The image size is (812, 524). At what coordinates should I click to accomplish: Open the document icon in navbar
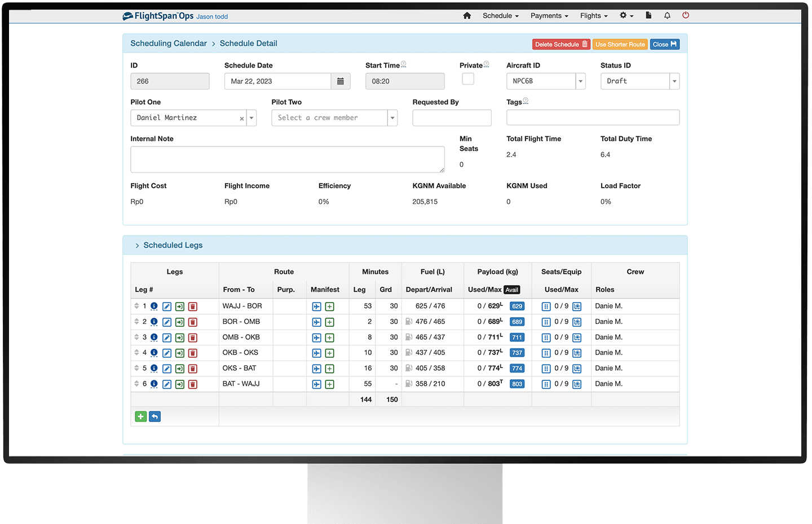tap(648, 16)
